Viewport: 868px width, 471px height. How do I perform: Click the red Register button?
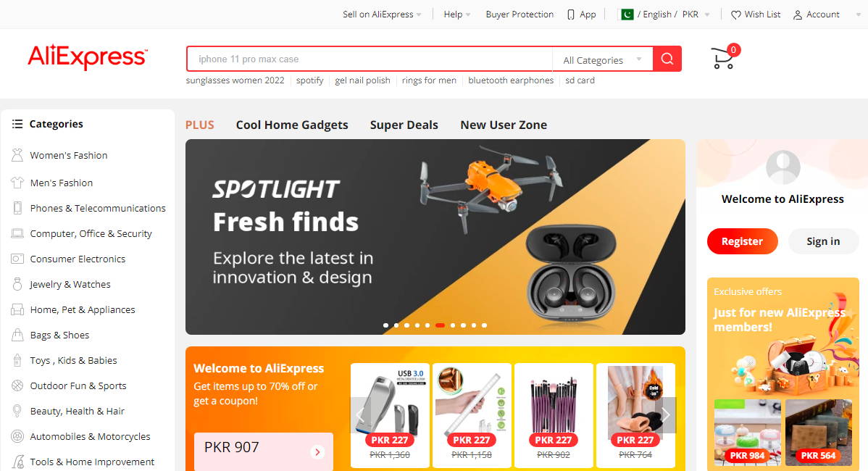click(743, 241)
